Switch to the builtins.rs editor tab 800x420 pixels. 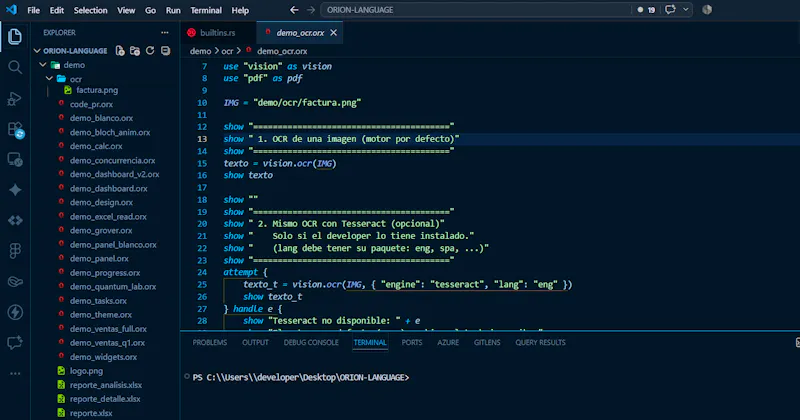tap(217, 33)
